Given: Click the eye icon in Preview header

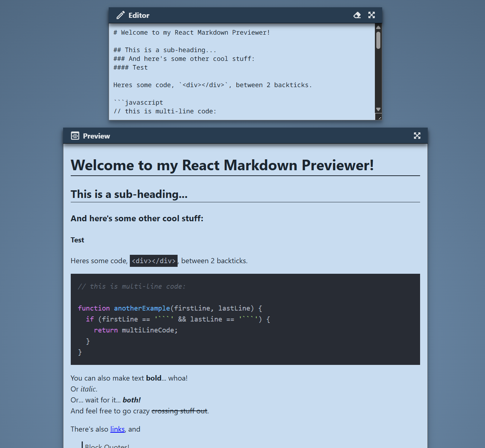Looking at the screenshot, I should pyautogui.click(x=75, y=136).
